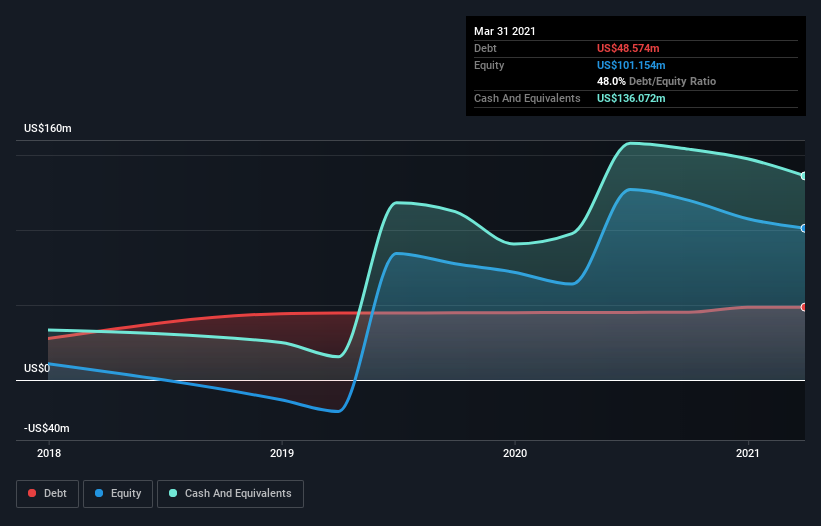This screenshot has width=821, height=526.
Task: Select the 2021 axis label
Action: (748, 453)
